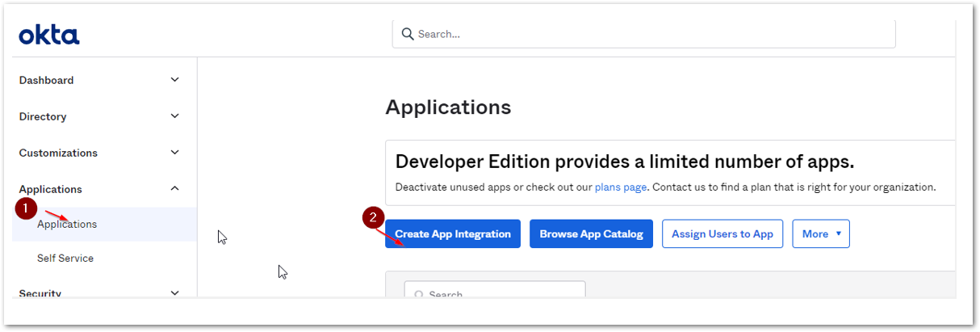
Task: Click the Create App Integration button
Action: point(453,233)
